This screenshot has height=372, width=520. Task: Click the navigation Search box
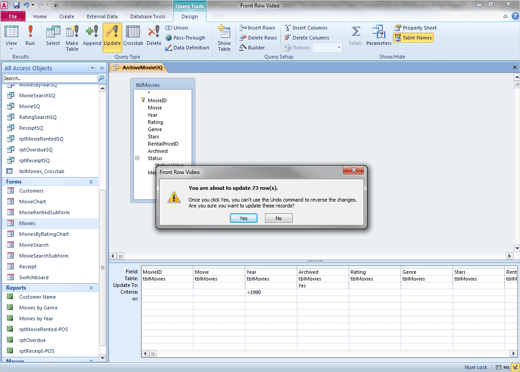click(x=50, y=78)
